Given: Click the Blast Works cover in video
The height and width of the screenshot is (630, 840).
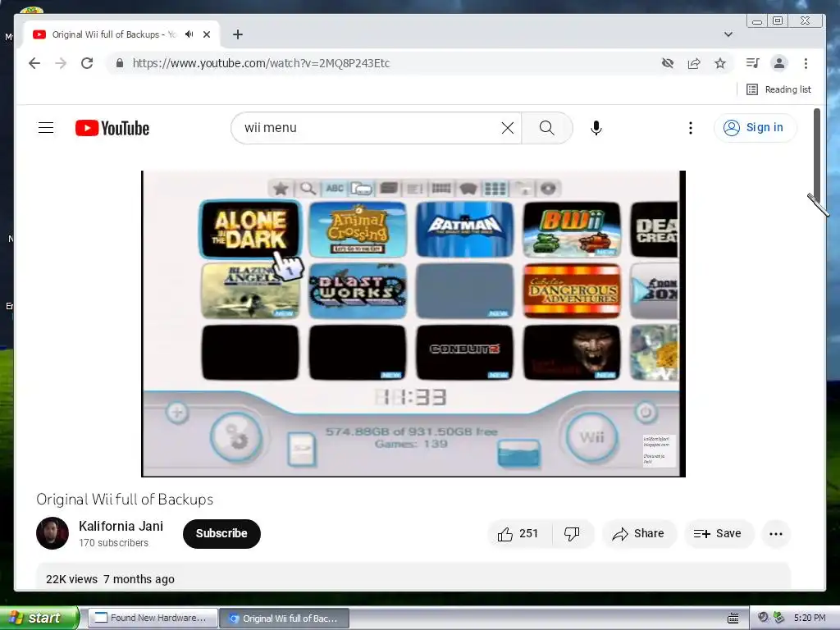Looking at the screenshot, I should coord(358,291).
